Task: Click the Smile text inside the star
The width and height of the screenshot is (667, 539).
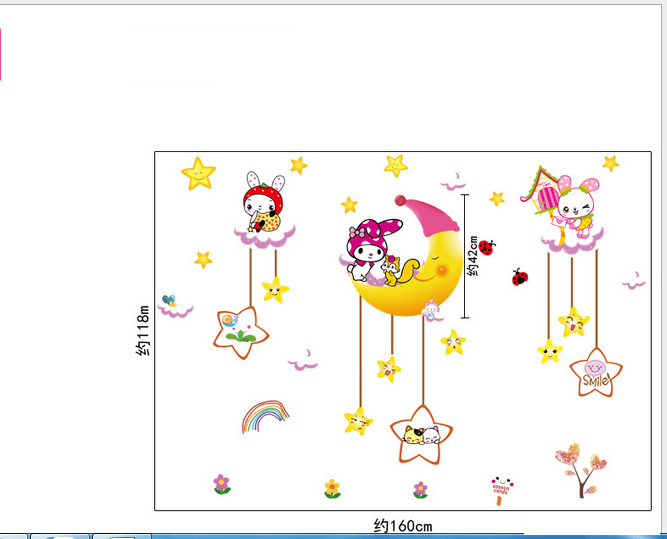Action: (x=596, y=379)
